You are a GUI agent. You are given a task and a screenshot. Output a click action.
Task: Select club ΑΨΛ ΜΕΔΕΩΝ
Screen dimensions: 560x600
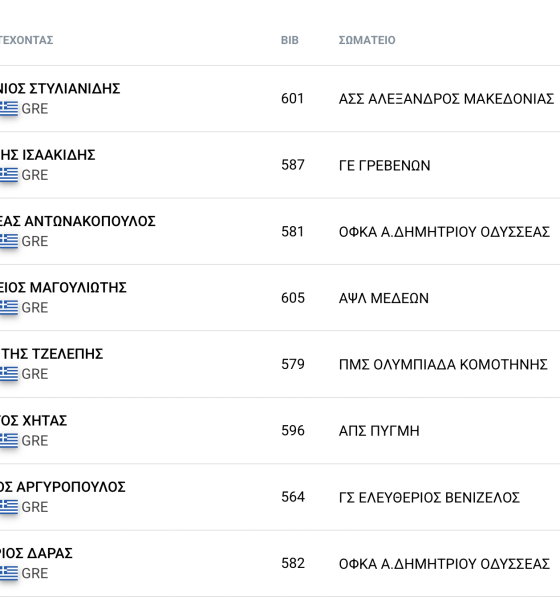click(384, 298)
